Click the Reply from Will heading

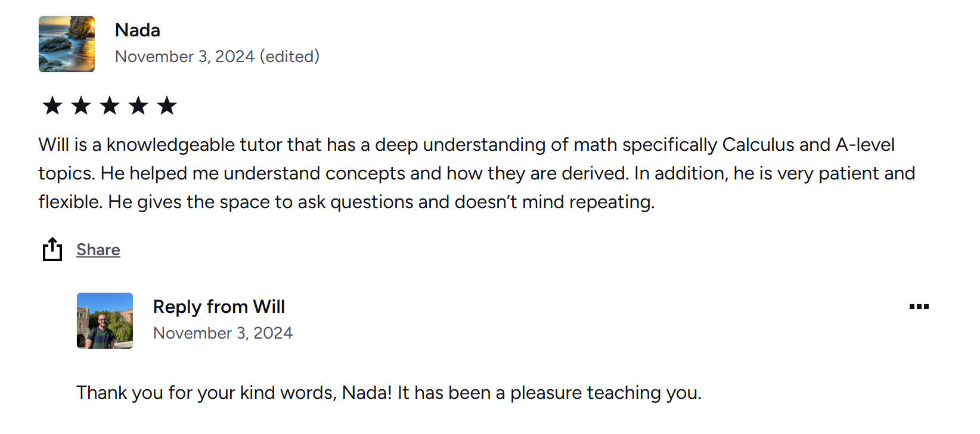pyautogui.click(x=219, y=306)
